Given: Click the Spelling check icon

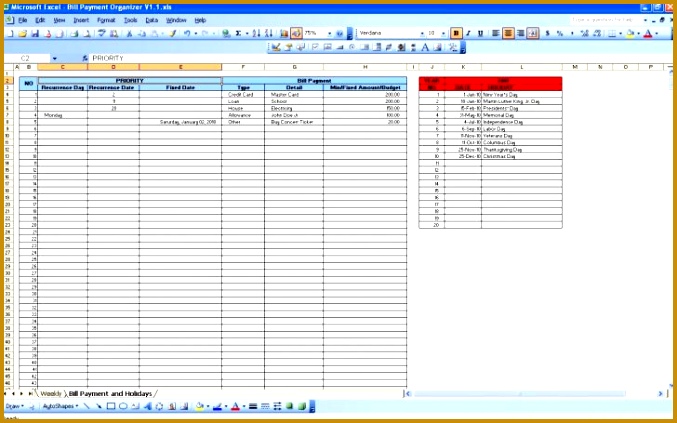Looking at the screenshot, I should 102,33.
